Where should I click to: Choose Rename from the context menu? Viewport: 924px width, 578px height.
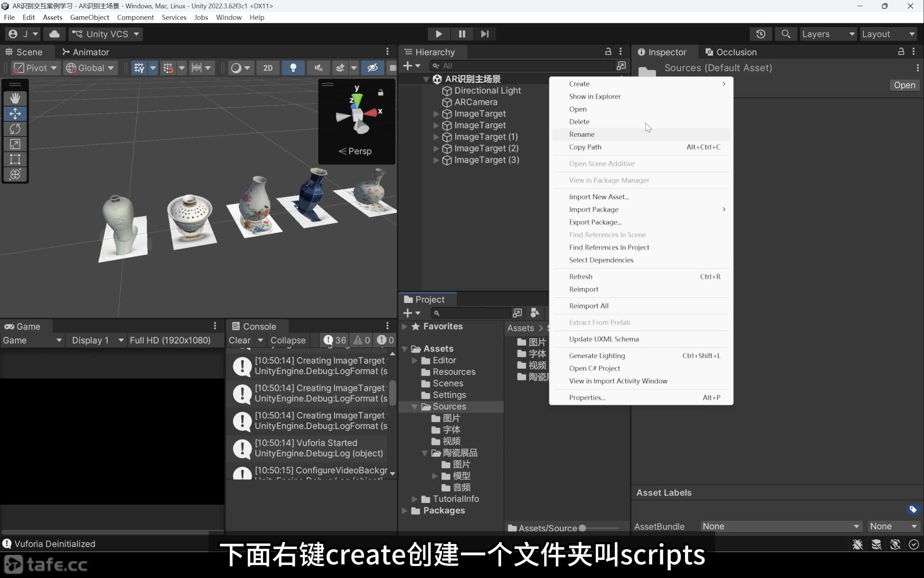pos(641,134)
